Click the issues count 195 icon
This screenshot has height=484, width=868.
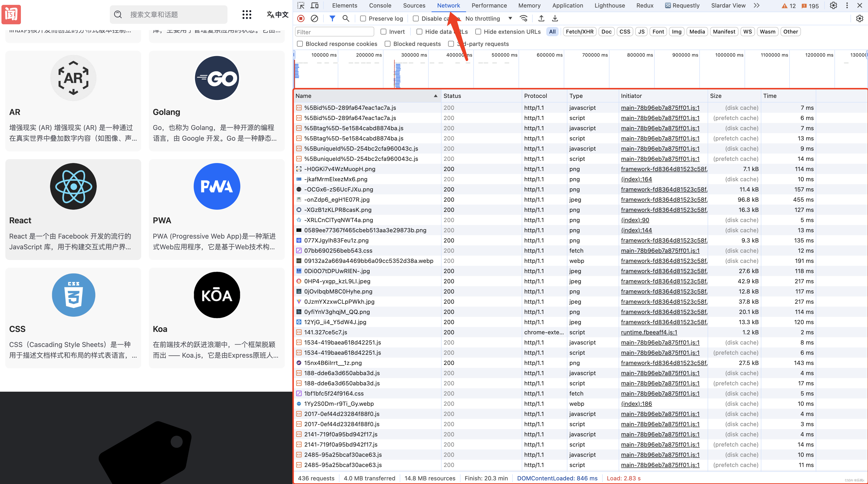(x=810, y=6)
